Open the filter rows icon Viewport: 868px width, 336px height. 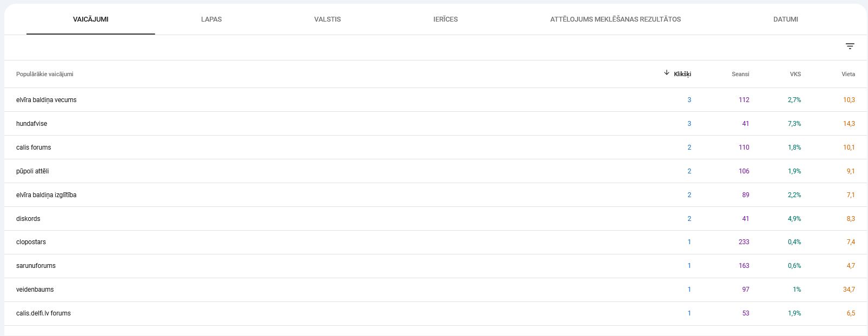click(x=850, y=46)
